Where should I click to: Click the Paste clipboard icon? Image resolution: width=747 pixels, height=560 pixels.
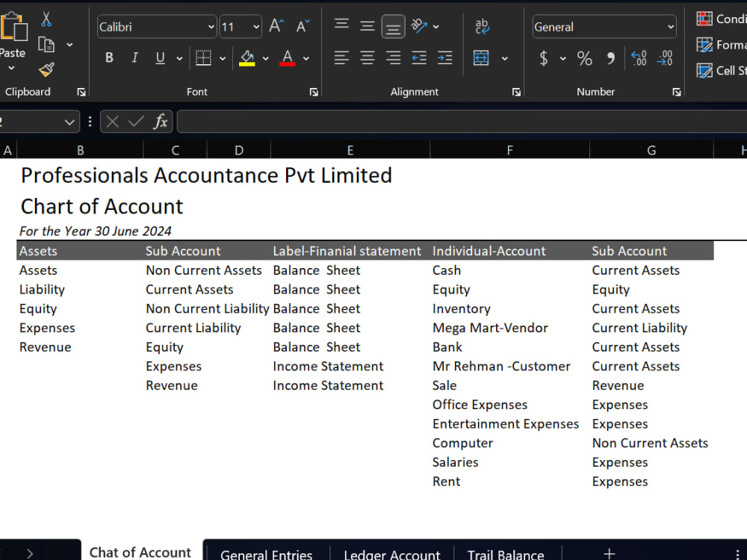point(13,26)
